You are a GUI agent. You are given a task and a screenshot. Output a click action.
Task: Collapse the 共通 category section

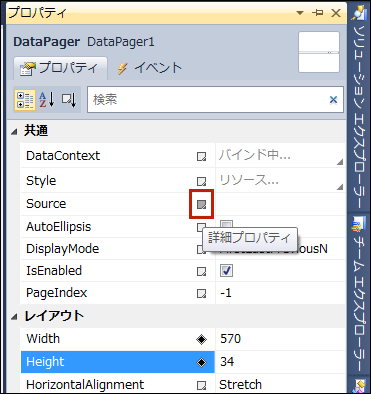pos(14,132)
